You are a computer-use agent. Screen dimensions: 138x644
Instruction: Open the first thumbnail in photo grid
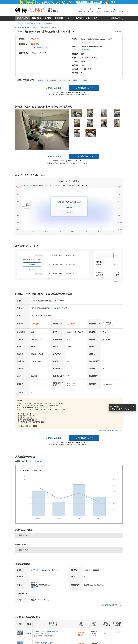77,113
